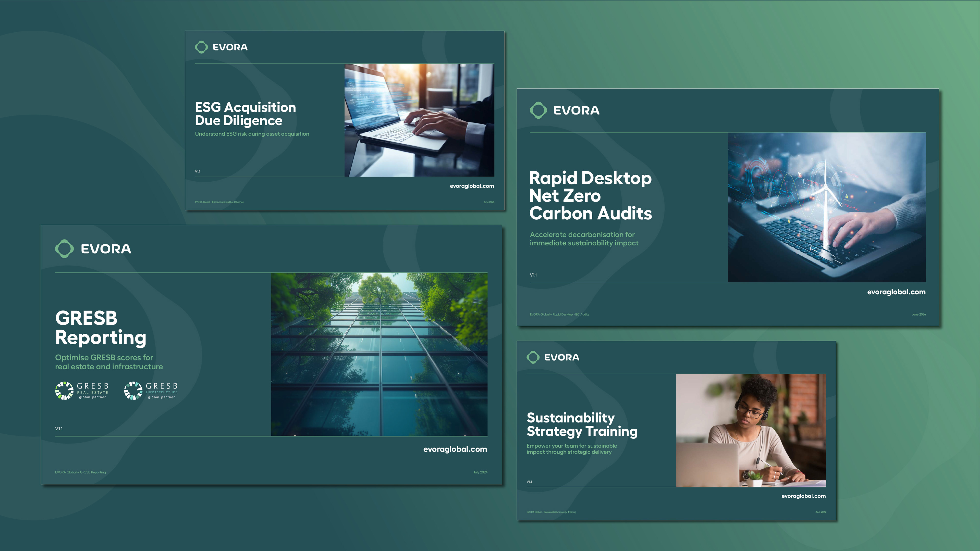980x551 pixels.
Task: Click the wind turbine laptop photo
Action: (827, 207)
